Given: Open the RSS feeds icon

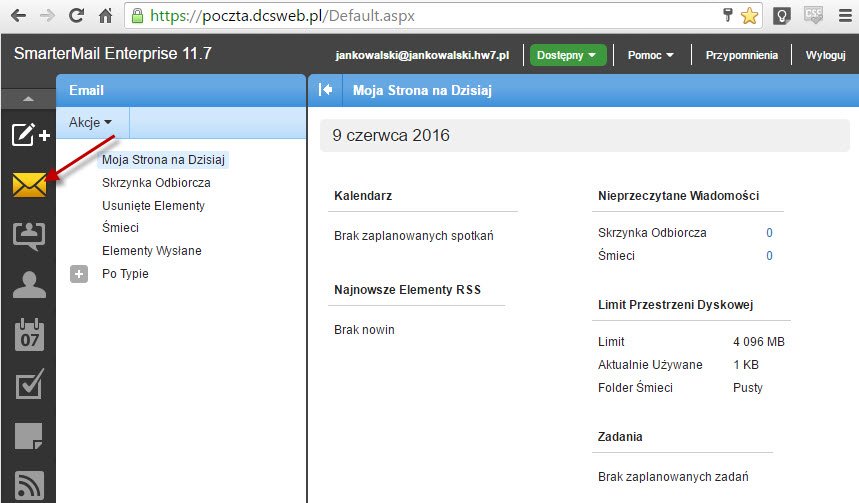Looking at the screenshot, I should point(29,485).
